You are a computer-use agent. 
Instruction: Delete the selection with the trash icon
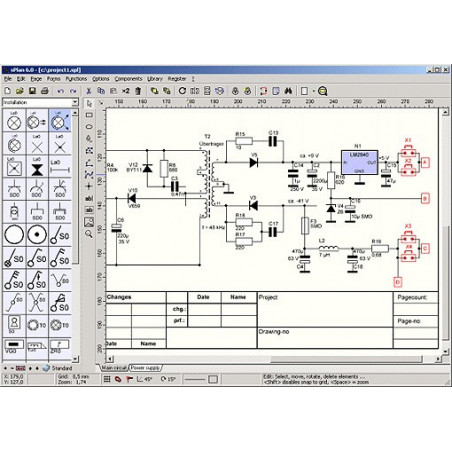(x=138, y=91)
